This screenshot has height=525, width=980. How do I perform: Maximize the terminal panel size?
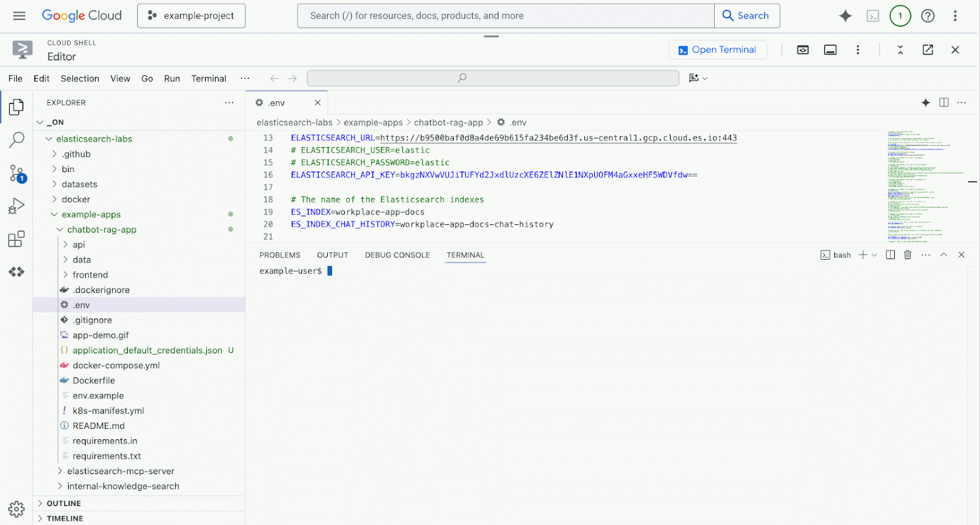[x=944, y=255]
